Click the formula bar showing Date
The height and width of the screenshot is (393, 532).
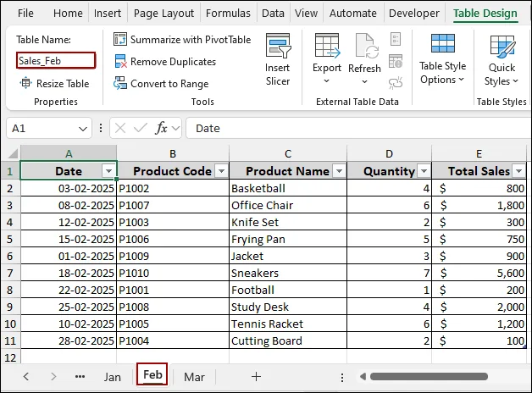point(358,128)
